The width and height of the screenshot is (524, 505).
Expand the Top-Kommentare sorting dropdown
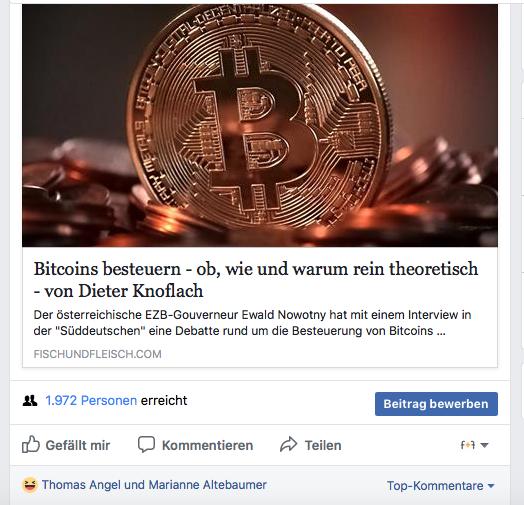click(x=440, y=486)
